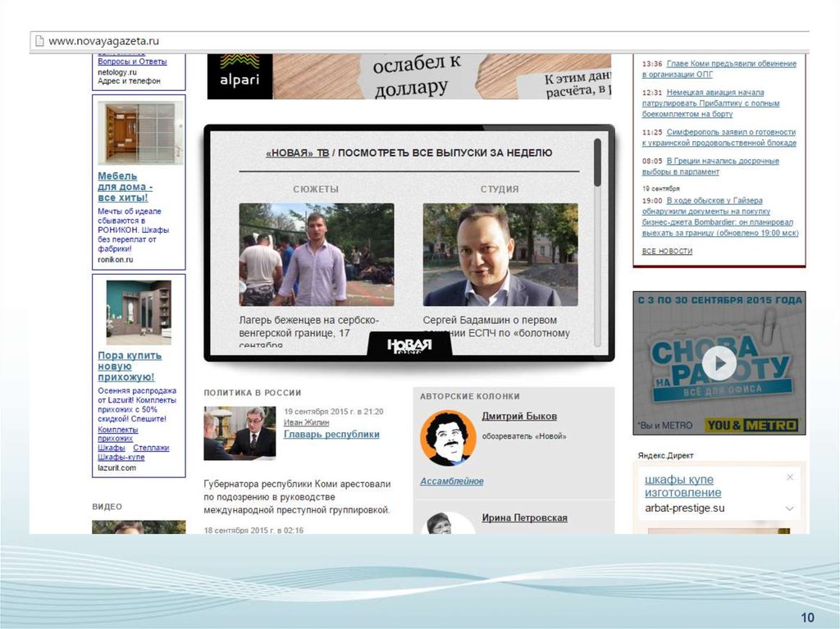Open the Дмитрий Быков author link

click(x=519, y=417)
